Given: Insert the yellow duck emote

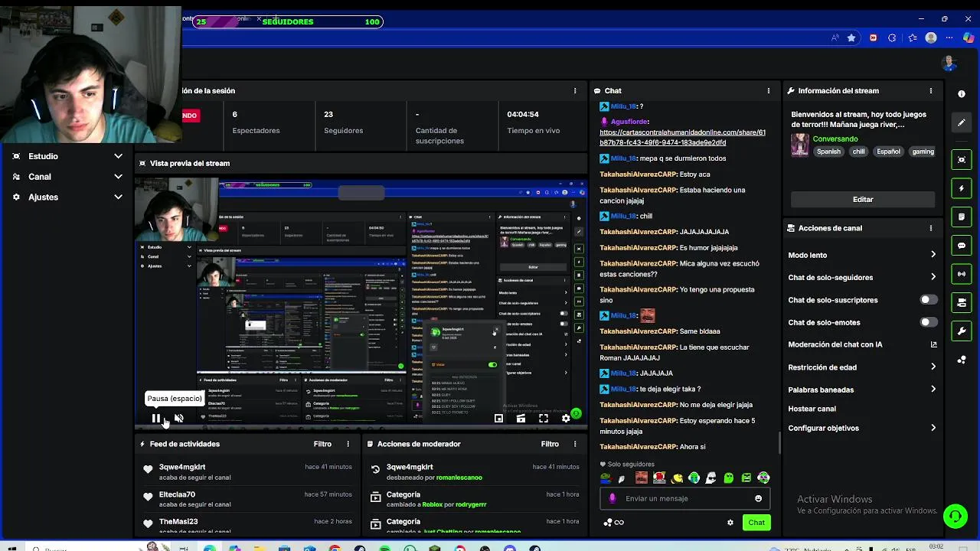Looking at the screenshot, I should pyautogui.click(x=678, y=478).
